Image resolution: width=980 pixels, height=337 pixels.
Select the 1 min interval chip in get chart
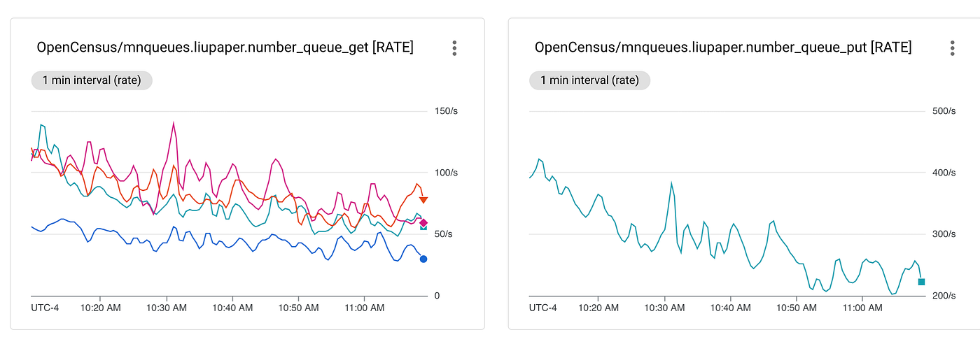(92, 80)
